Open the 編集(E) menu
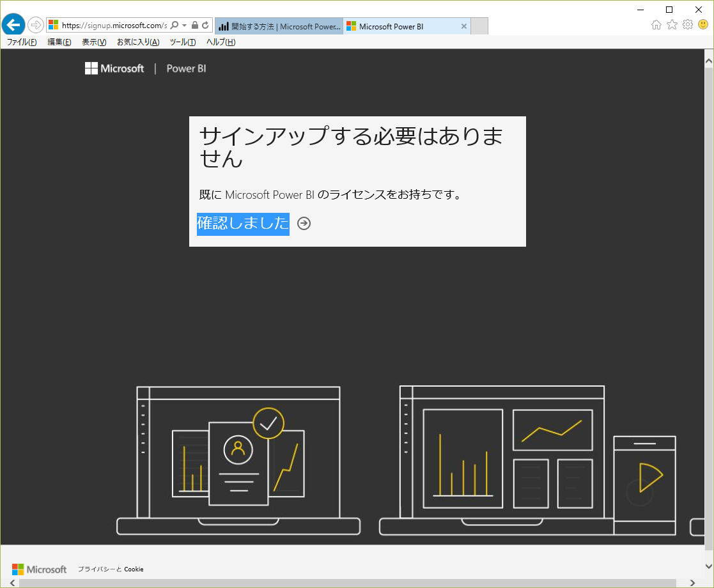The image size is (714, 588). (x=59, y=42)
